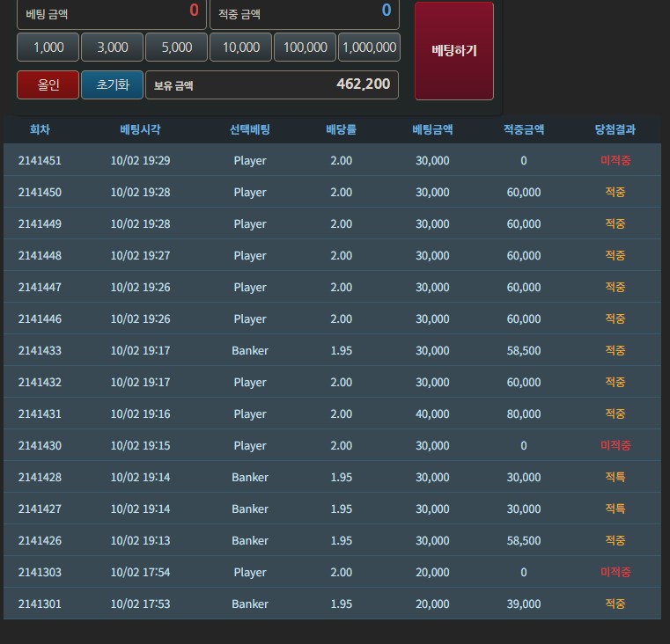This screenshot has width=670, height=644.
Task: Select round number 2141430
Action: tap(40, 445)
